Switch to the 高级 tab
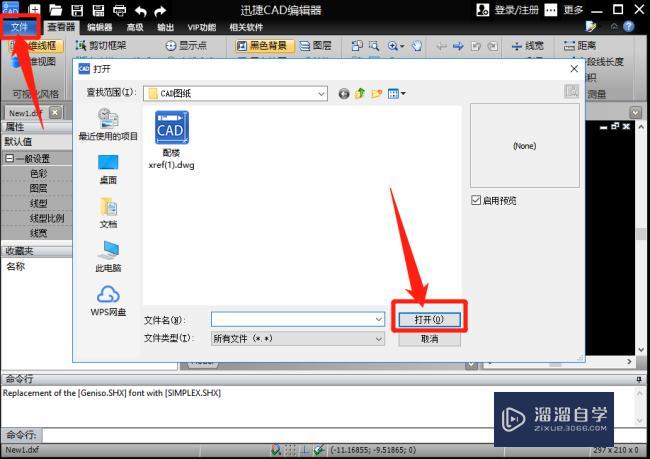The height and width of the screenshot is (459, 650). pyautogui.click(x=135, y=27)
